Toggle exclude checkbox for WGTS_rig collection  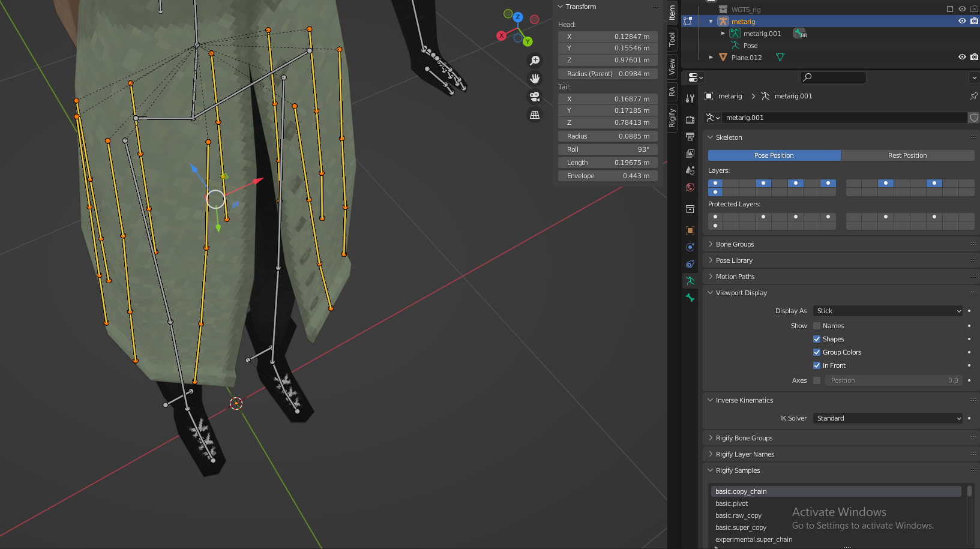pyautogui.click(x=950, y=9)
